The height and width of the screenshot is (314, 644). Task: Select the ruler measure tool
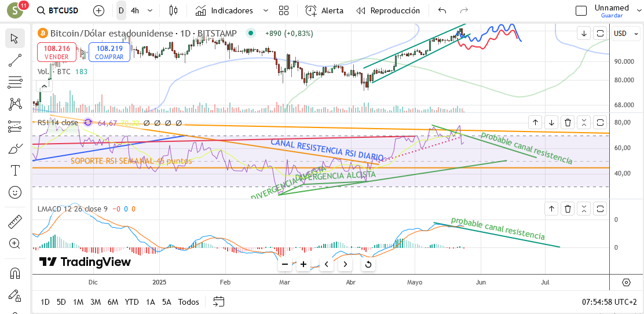15,221
